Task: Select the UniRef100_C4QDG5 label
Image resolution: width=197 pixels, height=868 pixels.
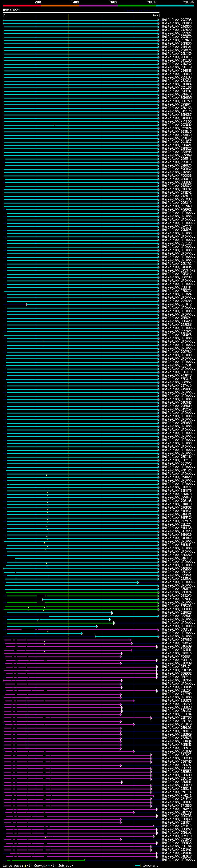Action: [176, 568]
